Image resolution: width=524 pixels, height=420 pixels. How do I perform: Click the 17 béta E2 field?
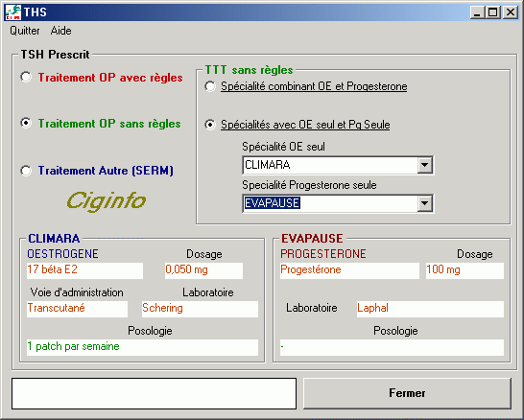84,270
